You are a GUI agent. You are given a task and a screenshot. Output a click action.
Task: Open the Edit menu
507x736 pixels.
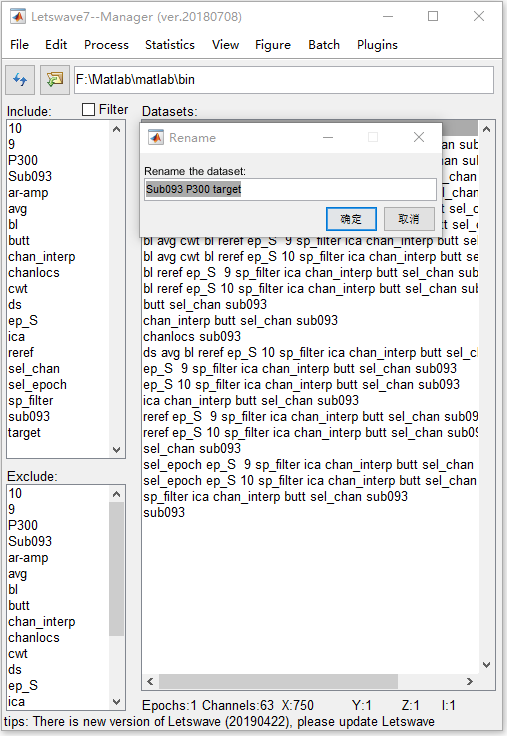pyautogui.click(x=56, y=45)
